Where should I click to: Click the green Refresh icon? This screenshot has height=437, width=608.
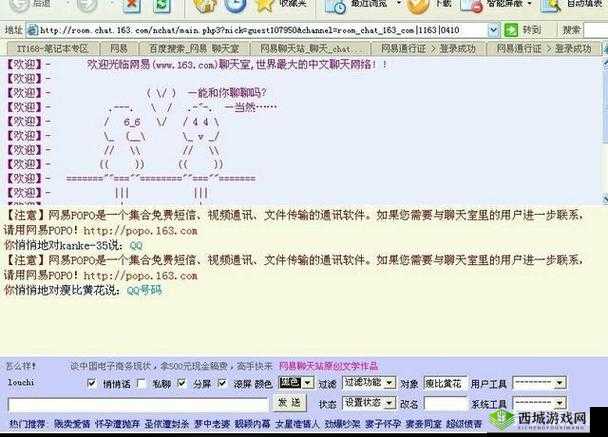pyautogui.click(x=162, y=5)
